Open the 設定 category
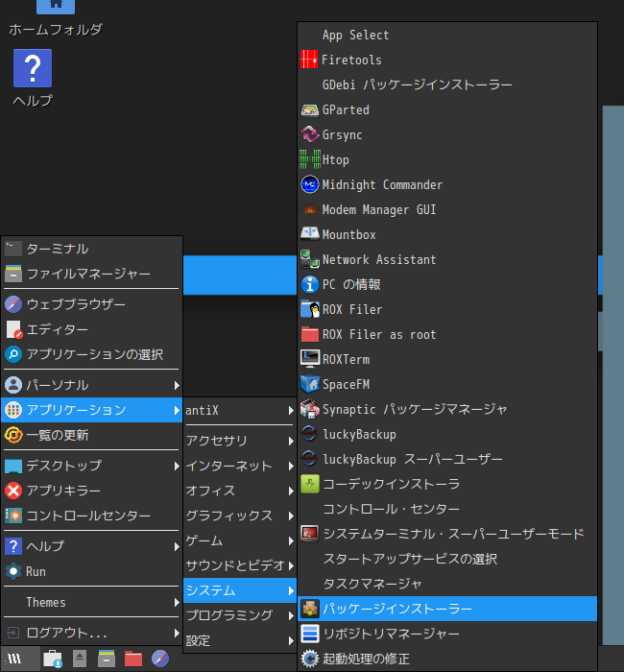The height and width of the screenshot is (672, 624). coord(240,640)
